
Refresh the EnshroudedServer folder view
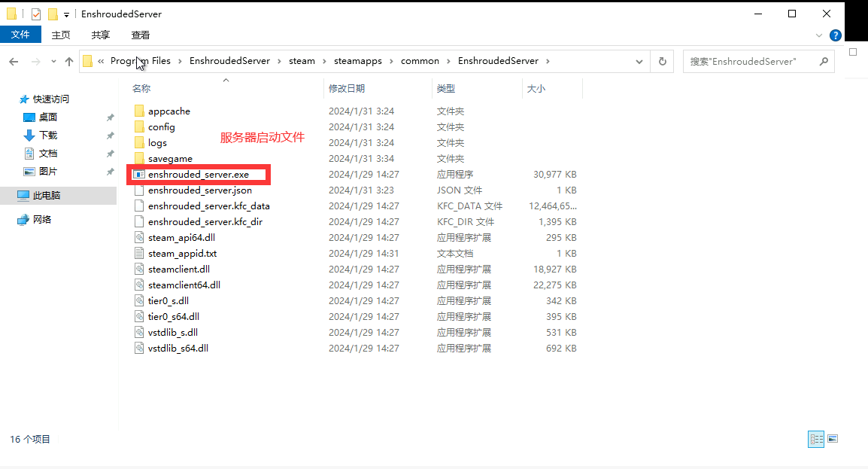tap(662, 62)
